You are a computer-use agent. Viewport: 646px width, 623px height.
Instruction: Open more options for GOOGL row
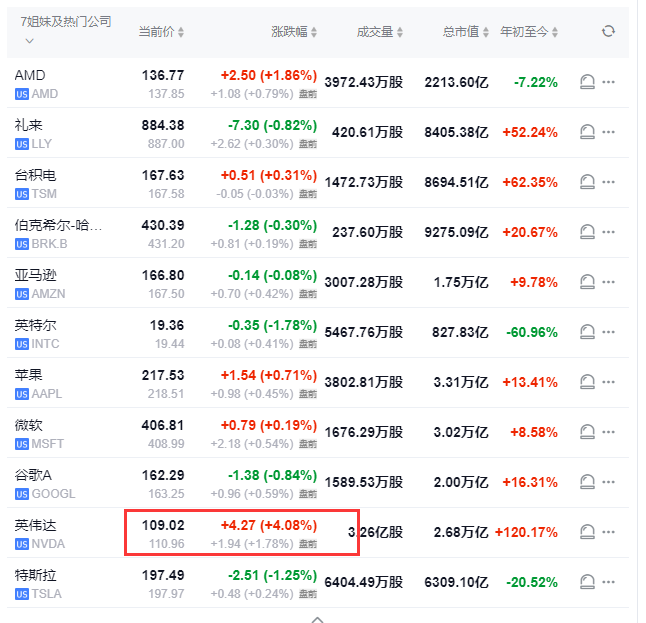608,482
